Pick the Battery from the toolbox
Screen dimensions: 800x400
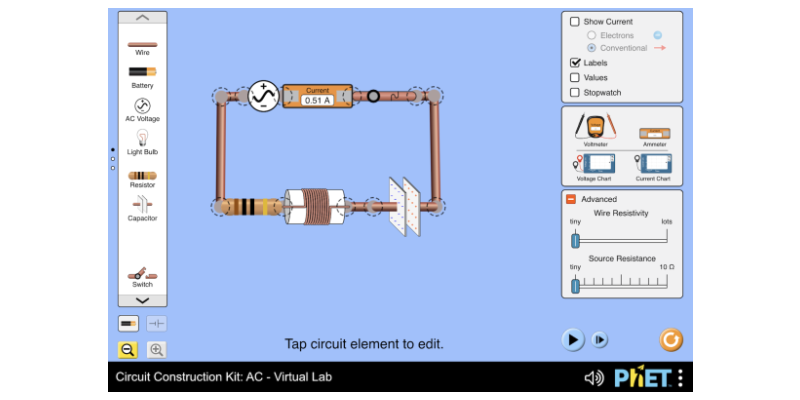(x=142, y=72)
